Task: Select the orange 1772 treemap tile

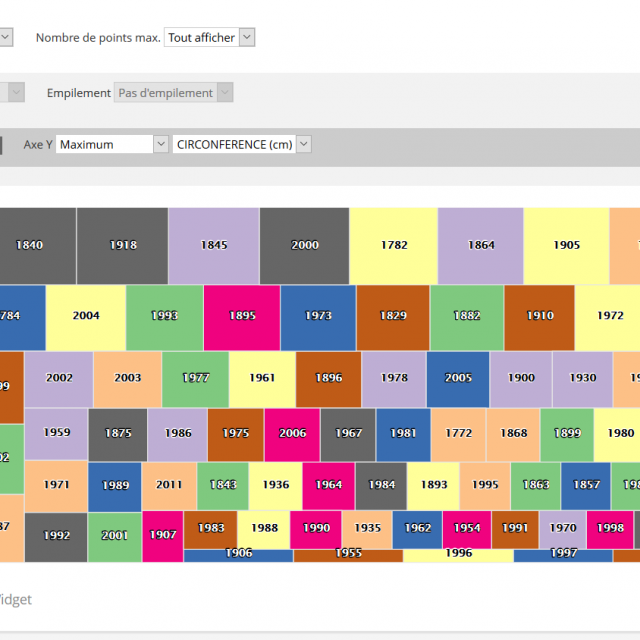Action: (458, 433)
